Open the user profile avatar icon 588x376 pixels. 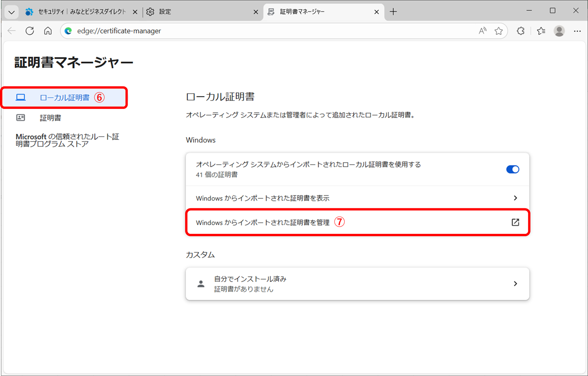pos(559,31)
